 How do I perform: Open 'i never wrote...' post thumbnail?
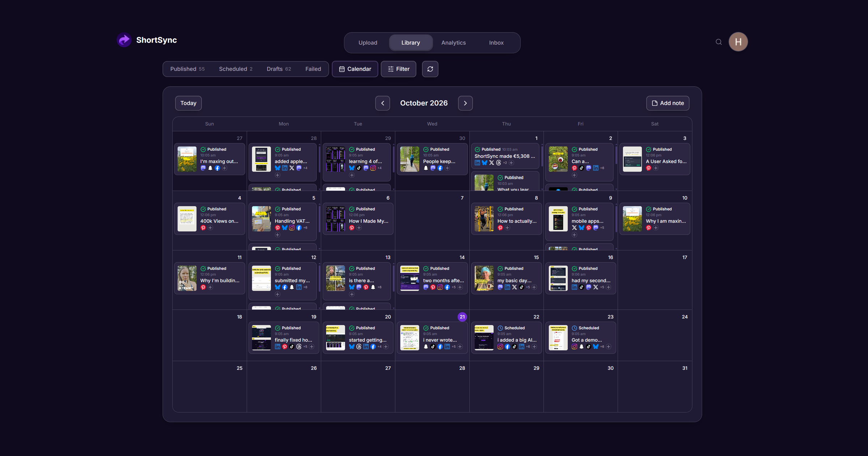pyautogui.click(x=409, y=338)
